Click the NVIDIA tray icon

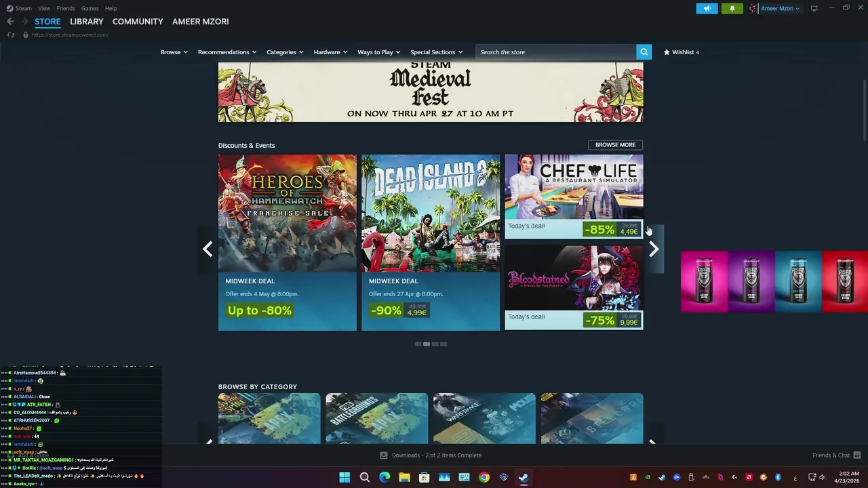pyautogui.click(x=648, y=477)
